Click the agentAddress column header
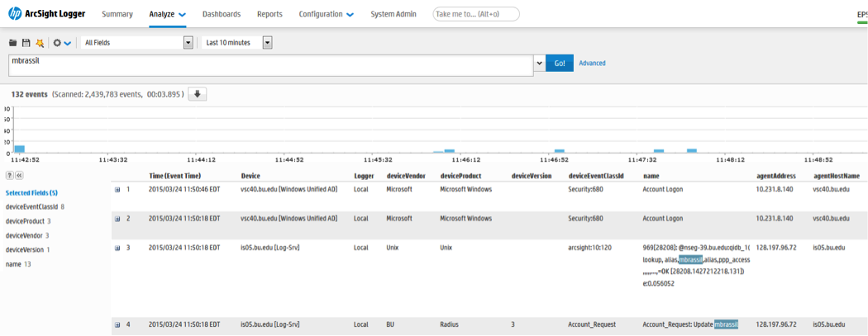 click(775, 176)
